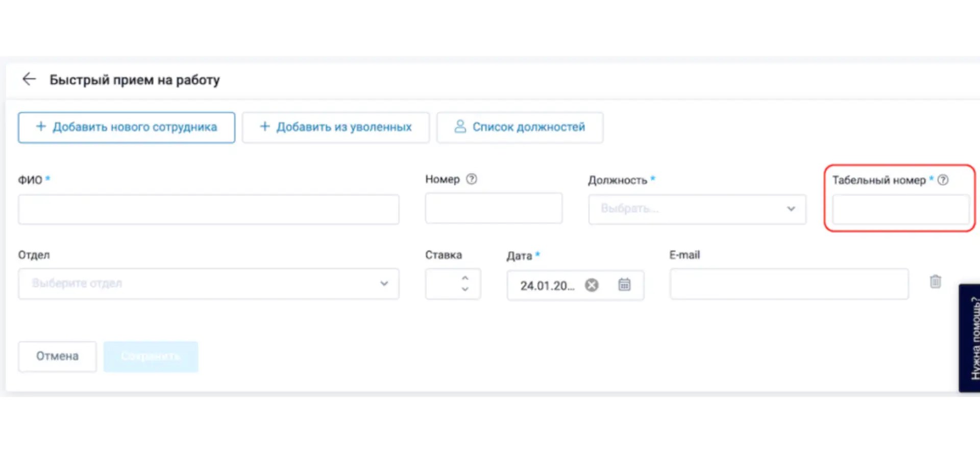Click help icon beside Табельный номер
Image resolution: width=980 pixels, height=457 pixels.
(x=943, y=180)
